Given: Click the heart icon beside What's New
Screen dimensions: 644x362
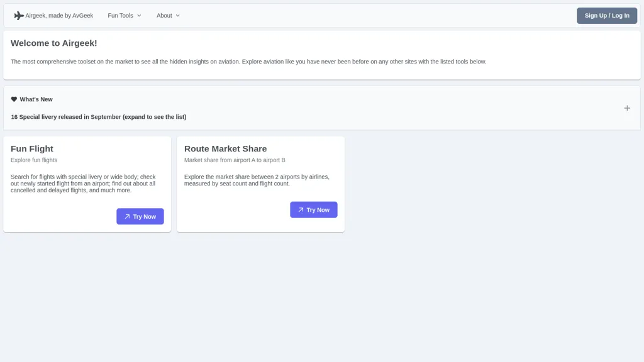Looking at the screenshot, I should click(x=14, y=99).
